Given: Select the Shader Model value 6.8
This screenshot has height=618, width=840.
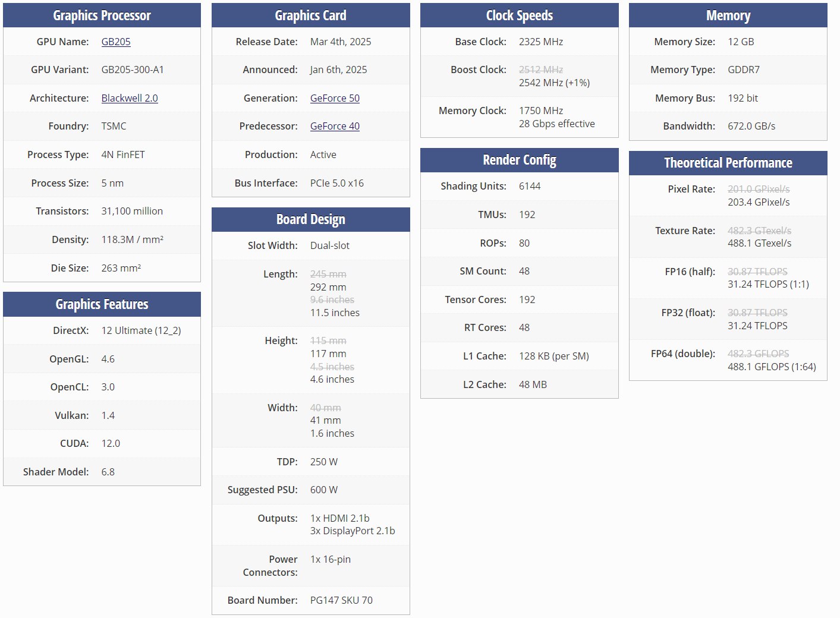Looking at the screenshot, I should point(108,472).
